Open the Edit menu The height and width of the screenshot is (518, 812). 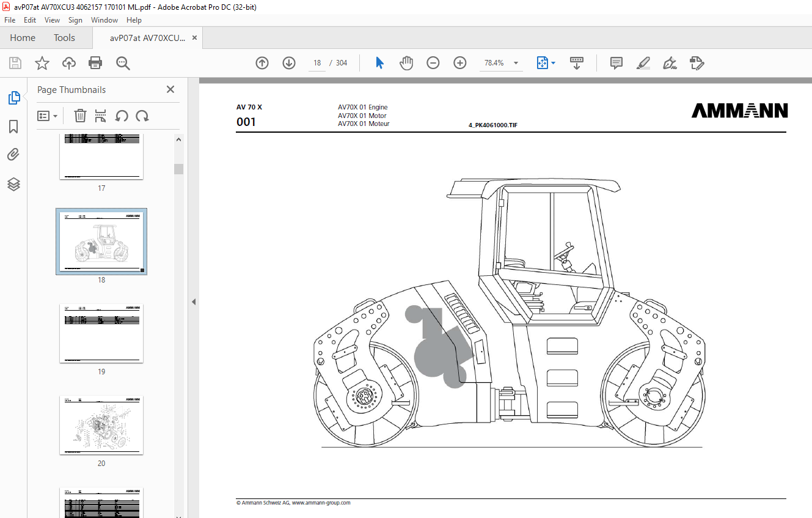(x=30, y=20)
